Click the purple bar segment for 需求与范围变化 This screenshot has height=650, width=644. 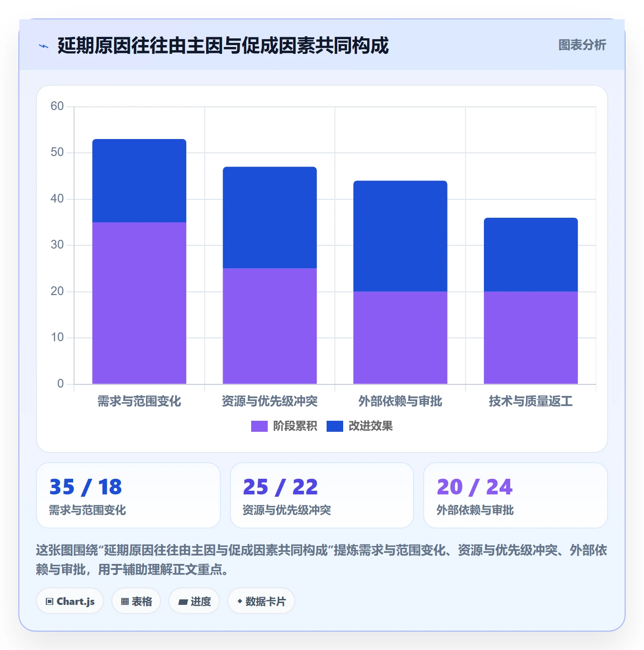[139, 303]
